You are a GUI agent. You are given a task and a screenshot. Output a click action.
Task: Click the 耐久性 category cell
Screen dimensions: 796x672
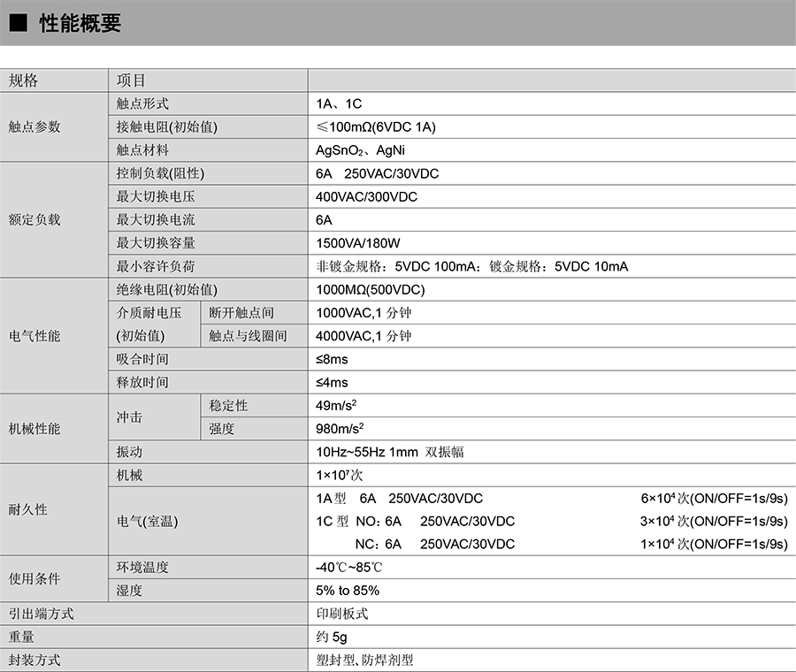coord(28,510)
